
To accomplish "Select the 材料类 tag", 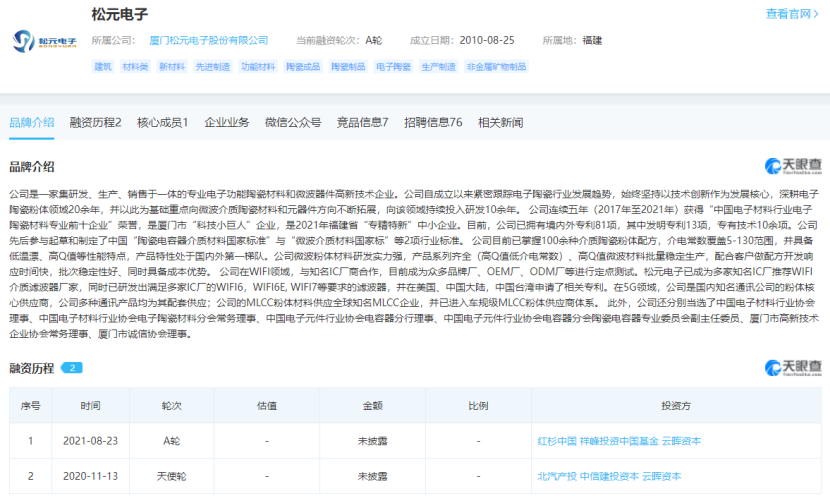I will (x=135, y=67).
